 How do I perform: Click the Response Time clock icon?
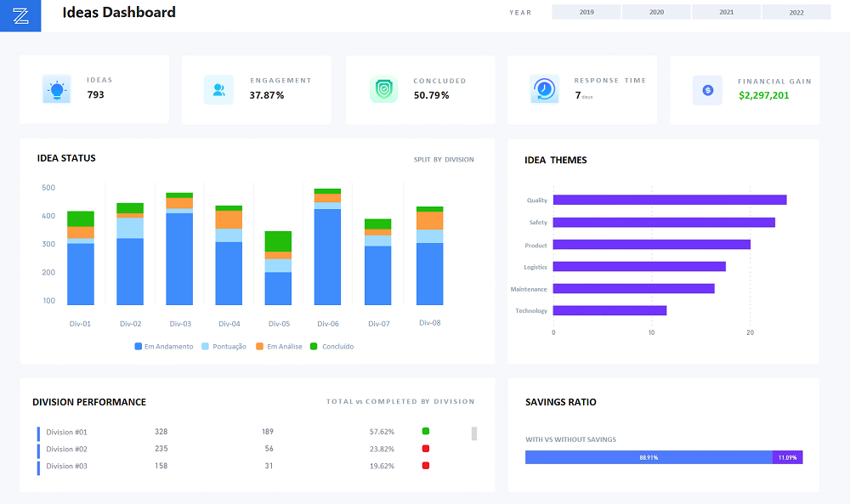pos(544,89)
